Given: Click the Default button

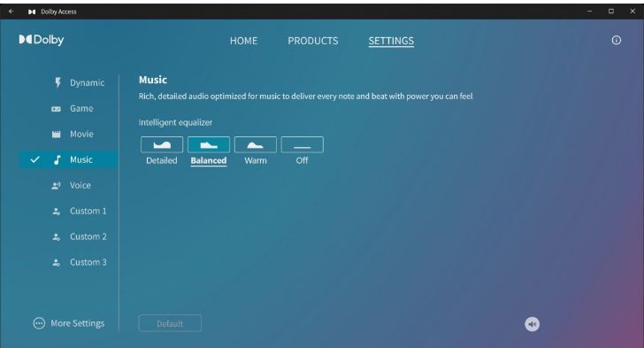Looking at the screenshot, I should pyautogui.click(x=170, y=323).
